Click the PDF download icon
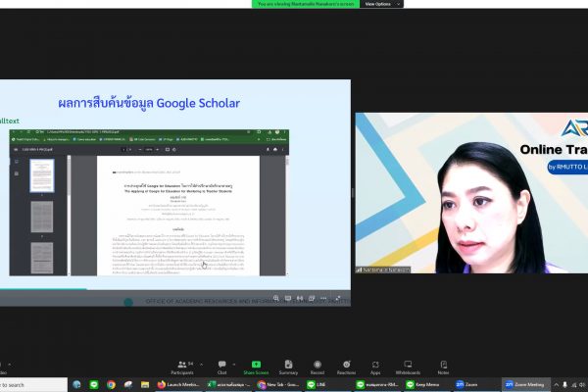 click(x=268, y=149)
